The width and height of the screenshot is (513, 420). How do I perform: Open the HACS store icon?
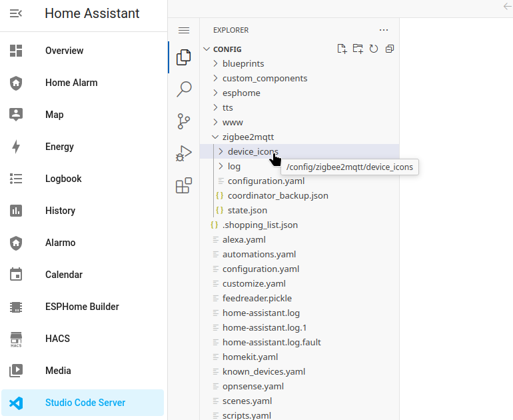(16, 339)
